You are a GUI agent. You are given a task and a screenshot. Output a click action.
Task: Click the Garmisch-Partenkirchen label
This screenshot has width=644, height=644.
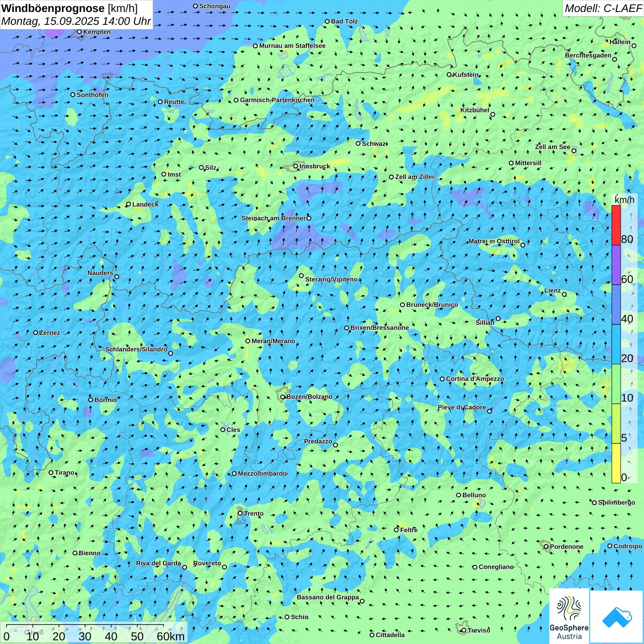coord(277,100)
